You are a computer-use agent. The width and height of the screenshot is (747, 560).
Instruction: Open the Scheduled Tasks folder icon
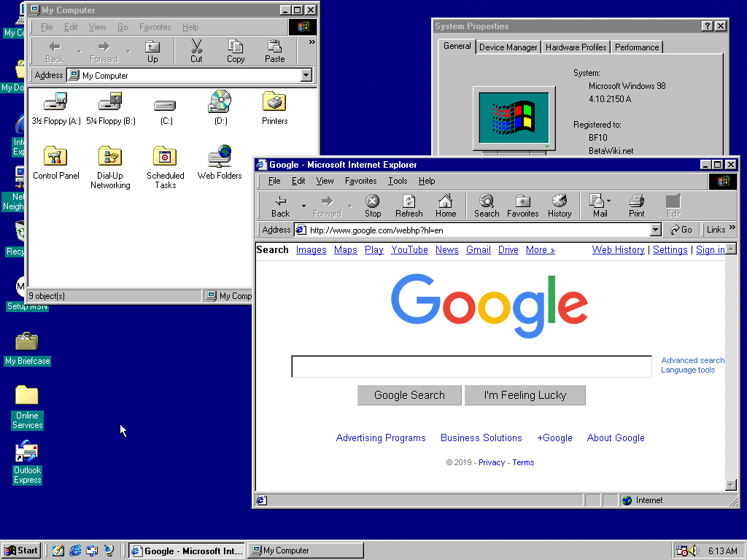pyautogui.click(x=165, y=157)
